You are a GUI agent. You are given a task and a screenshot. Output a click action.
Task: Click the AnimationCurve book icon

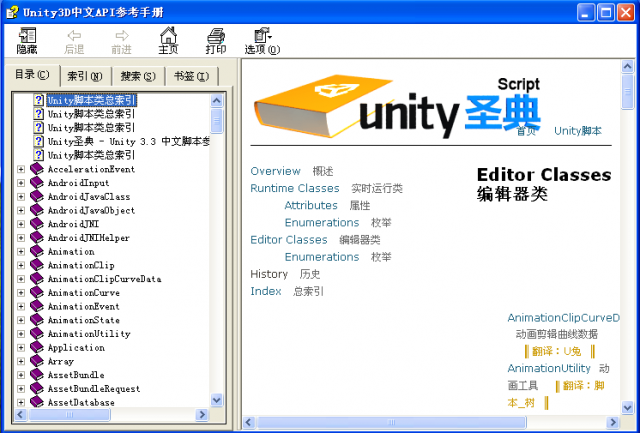(x=37, y=293)
